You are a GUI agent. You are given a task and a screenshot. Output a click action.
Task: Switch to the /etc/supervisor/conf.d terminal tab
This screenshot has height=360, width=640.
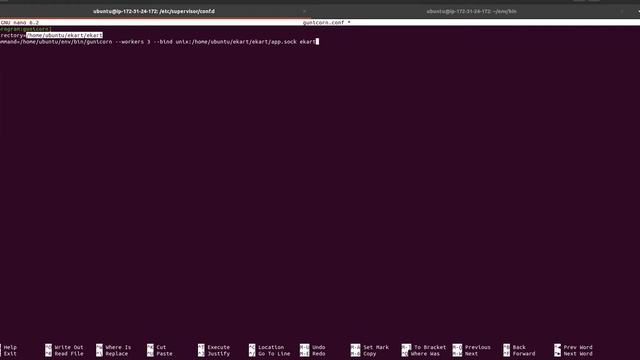[154, 11]
